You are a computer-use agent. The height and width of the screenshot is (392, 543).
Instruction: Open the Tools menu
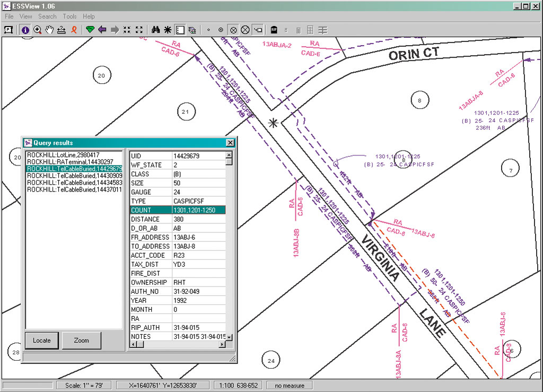(69, 16)
